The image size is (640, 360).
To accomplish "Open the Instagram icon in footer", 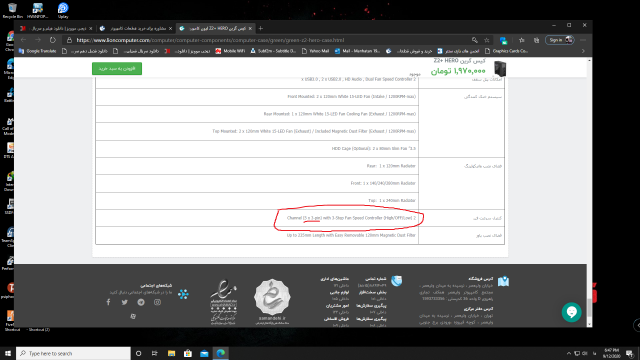I will 157,302.
